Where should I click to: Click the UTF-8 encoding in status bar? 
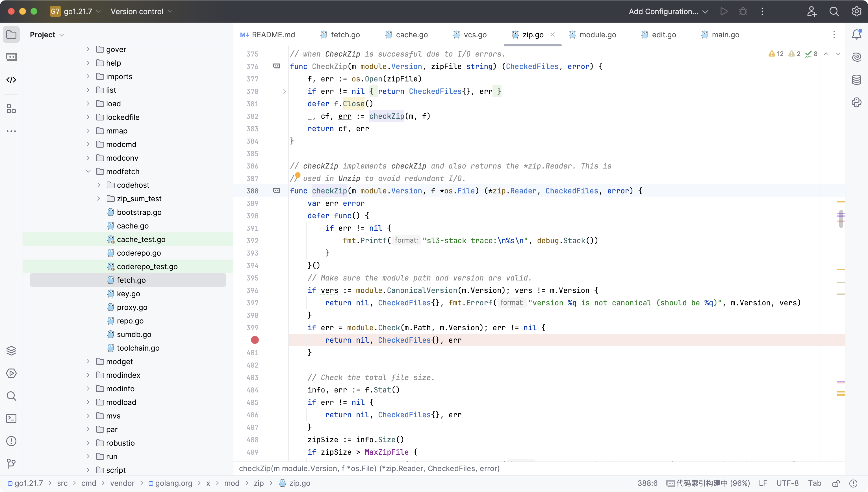coord(787,484)
